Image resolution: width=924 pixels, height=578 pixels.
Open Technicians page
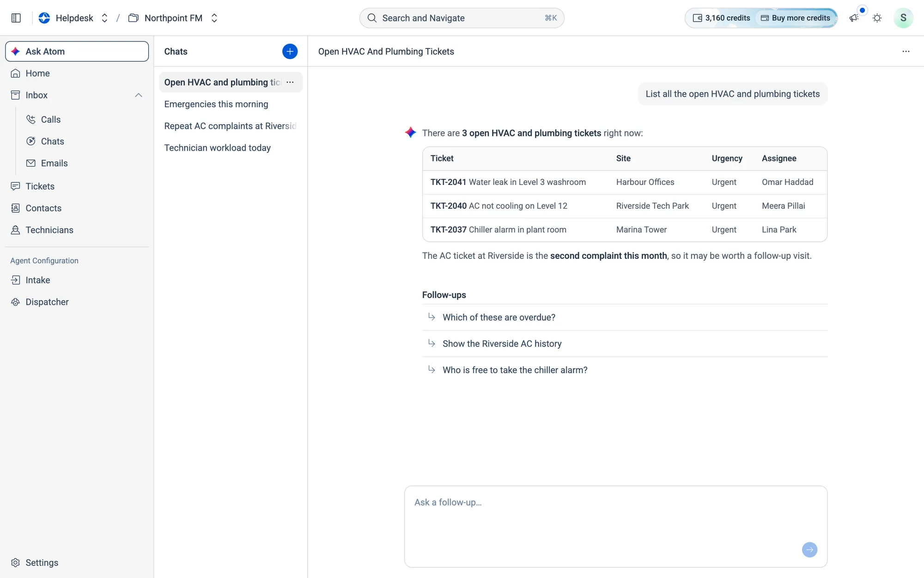click(x=77, y=230)
